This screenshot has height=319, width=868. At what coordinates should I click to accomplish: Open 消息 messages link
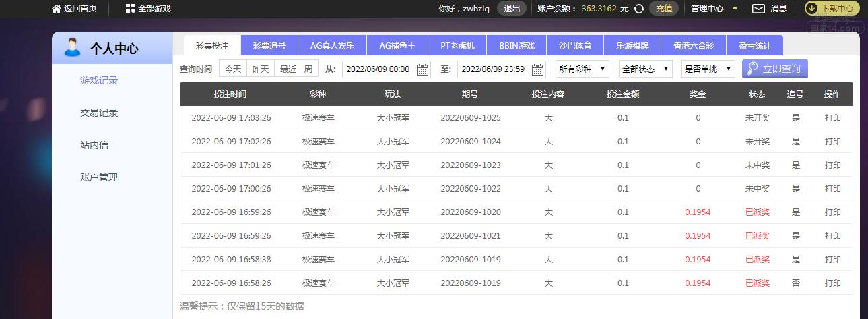coord(778,9)
